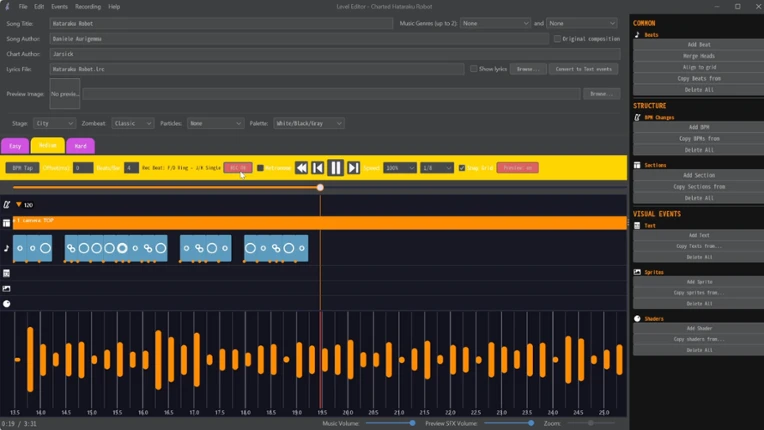Click the Add Beat button
The width and height of the screenshot is (764, 430).
point(699,44)
